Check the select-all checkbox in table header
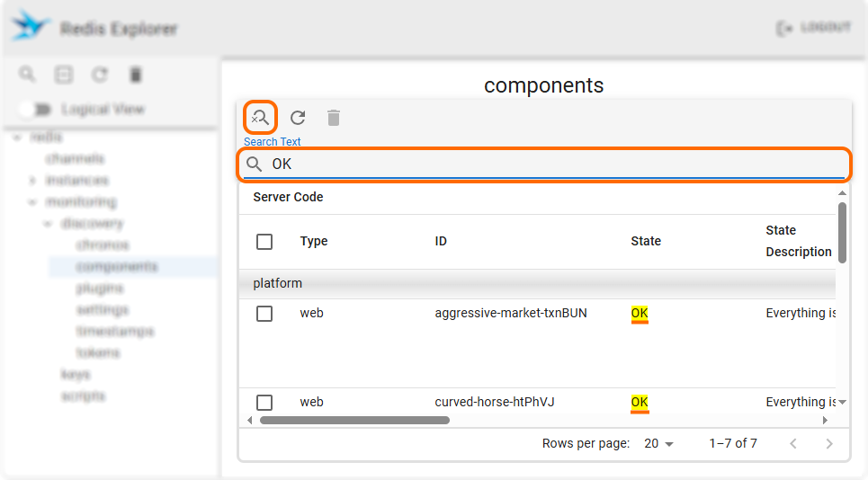 pos(264,241)
